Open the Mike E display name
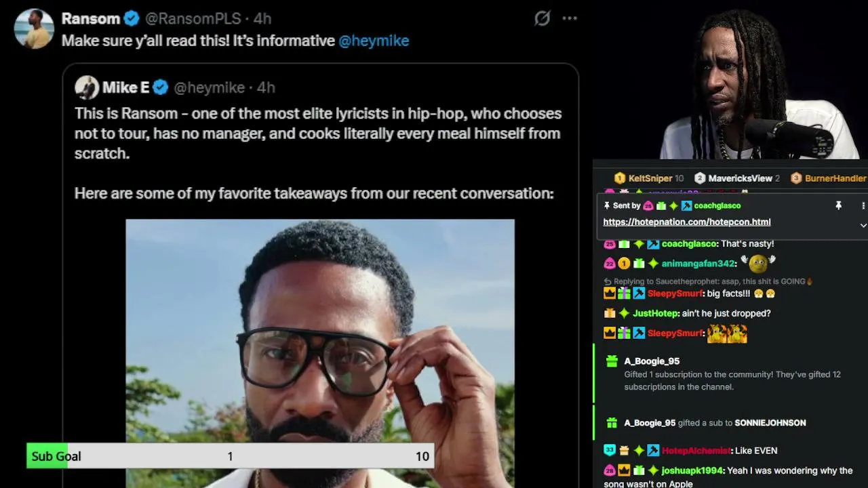 [125, 87]
